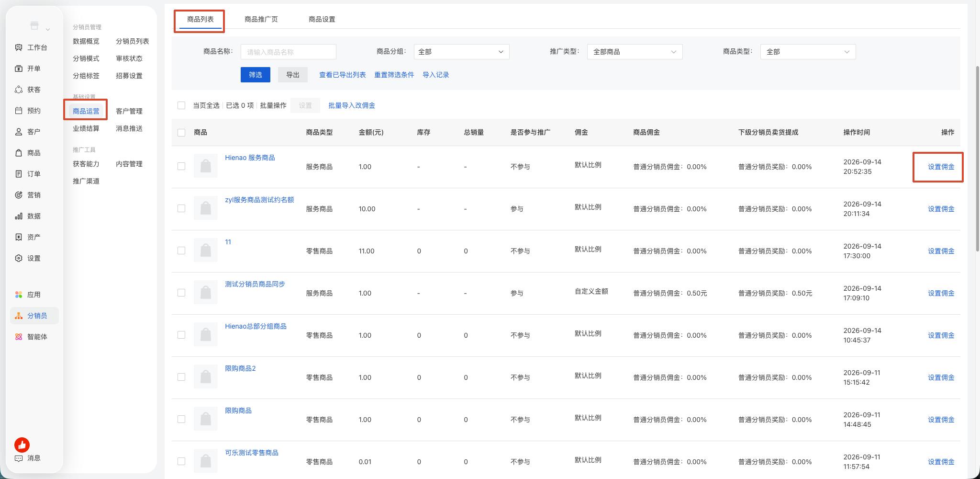Click the 重置筛选条件 link
This screenshot has width=980, height=479.
tap(394, 75)
